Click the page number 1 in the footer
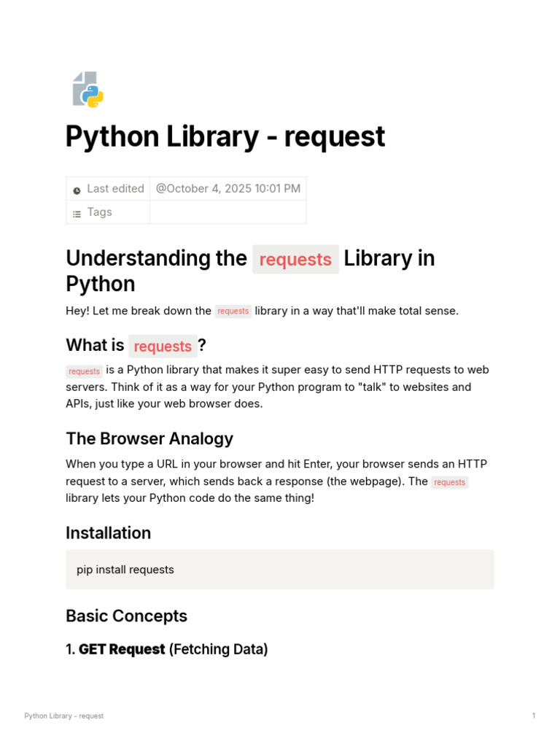 pos(534,716)
